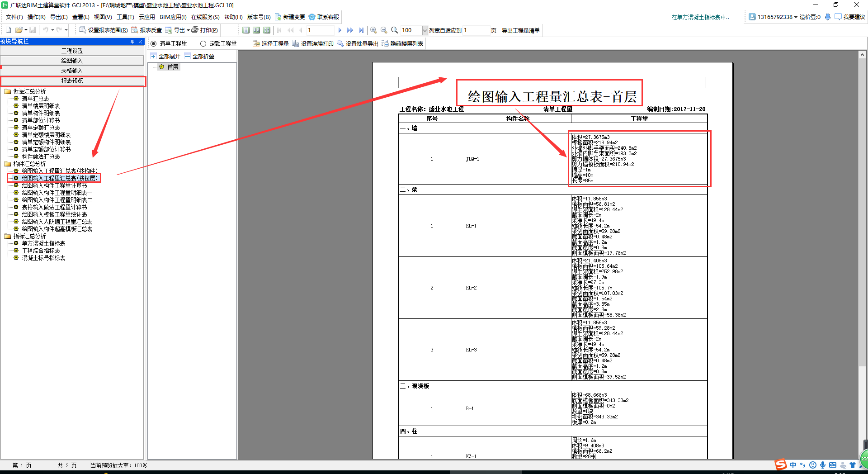This screenshot has width=868, height=474.
Task: Open the 工具(T) menu
Action: pos(125,17)
